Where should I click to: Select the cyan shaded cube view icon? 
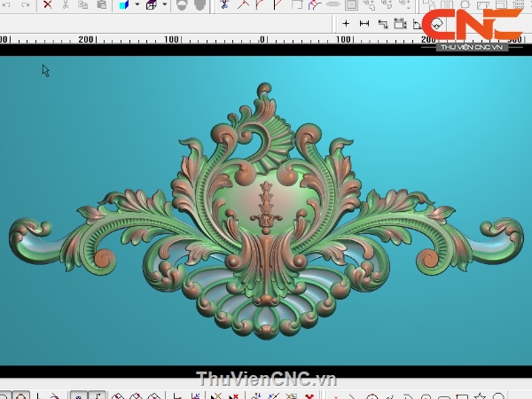click(123, 4)
